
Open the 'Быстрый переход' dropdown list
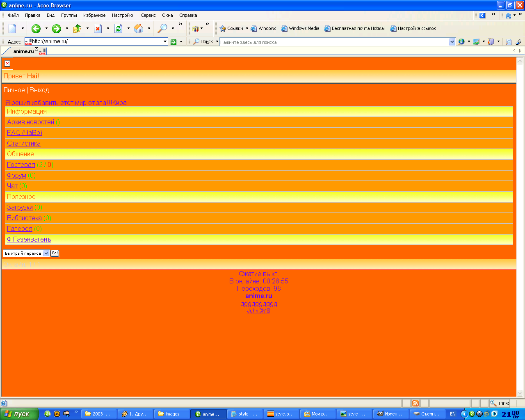pos(46,253)
